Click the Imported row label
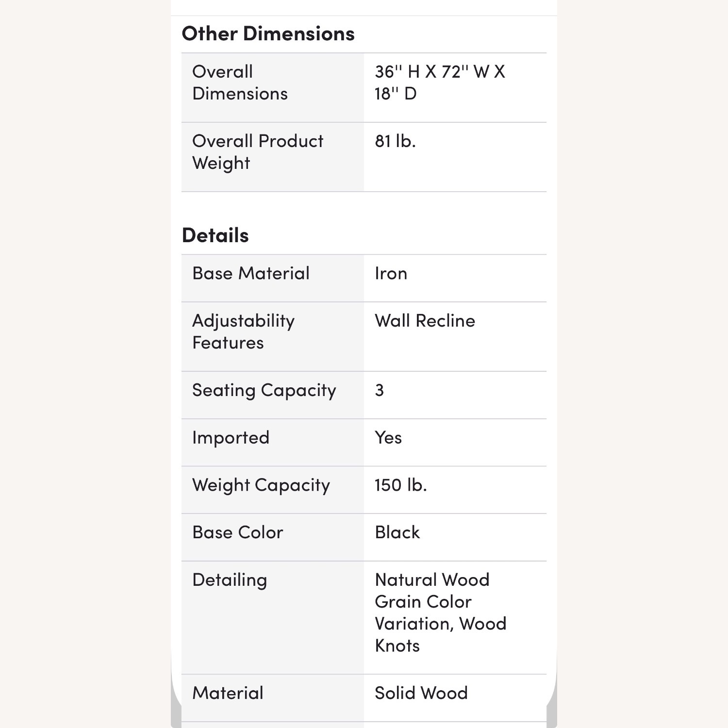The image size is (728, 728). pos(231,438)
